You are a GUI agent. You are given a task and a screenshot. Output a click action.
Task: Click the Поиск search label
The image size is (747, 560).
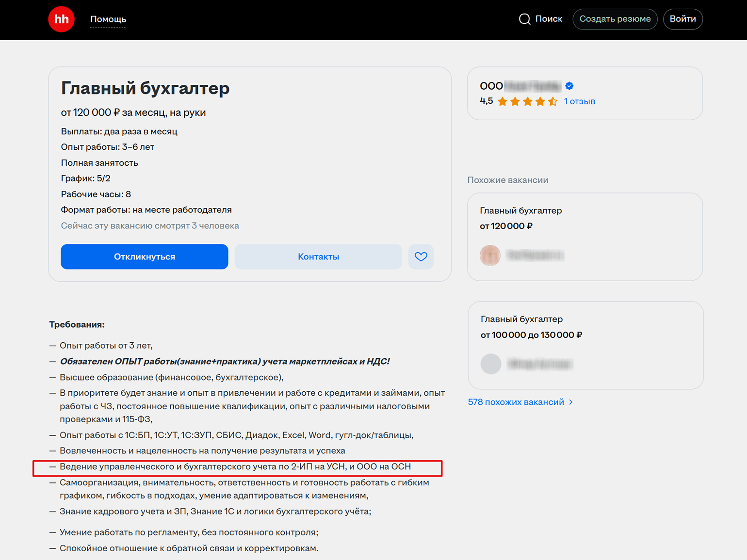[x=549, y=19]
